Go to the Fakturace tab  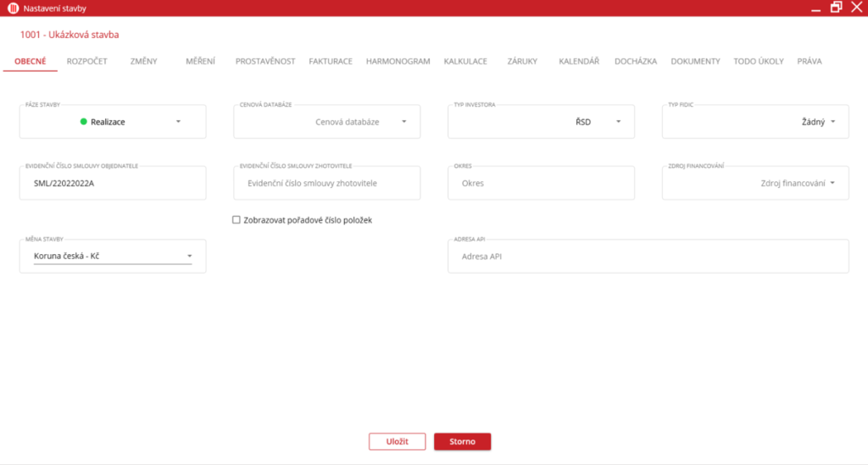[331, 62]
